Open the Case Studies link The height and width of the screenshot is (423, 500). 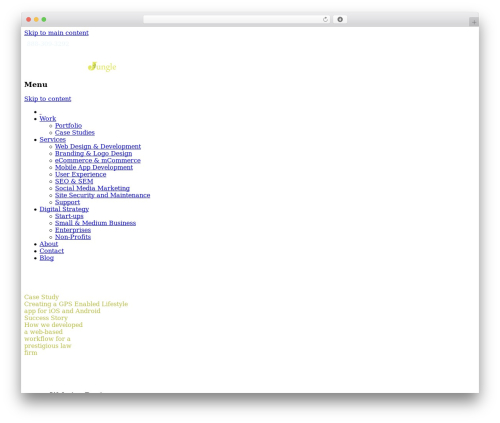click(x=75, y=133)
